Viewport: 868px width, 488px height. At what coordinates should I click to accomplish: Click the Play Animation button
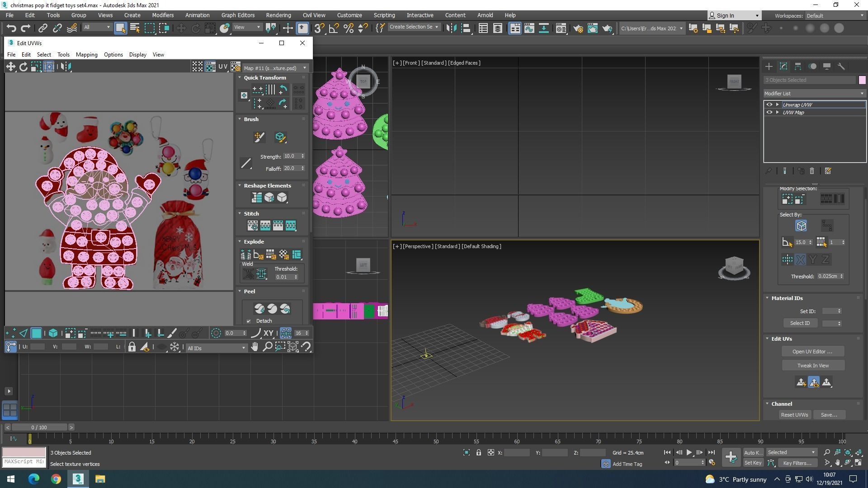(x=689, y=452)
